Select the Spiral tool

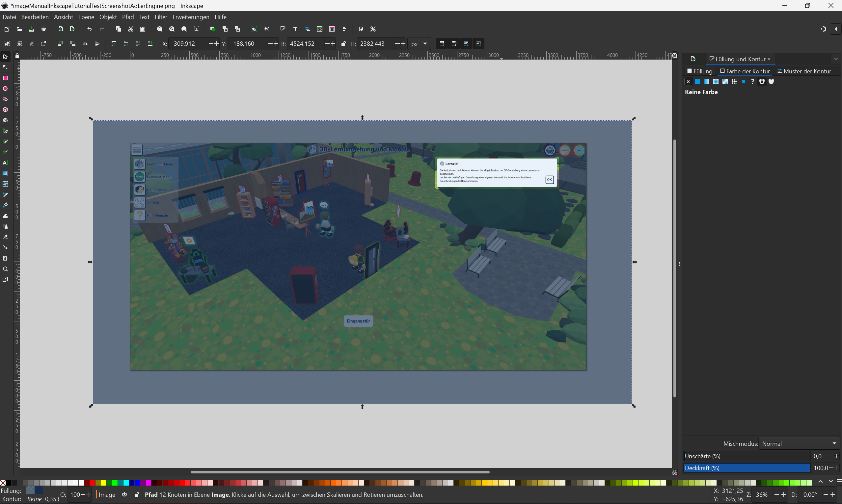point(5,120)
